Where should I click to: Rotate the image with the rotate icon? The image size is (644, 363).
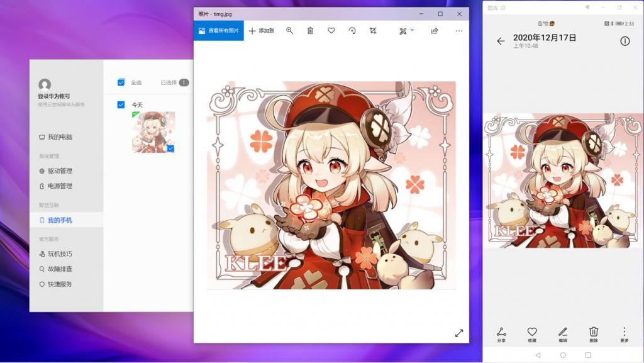point(352,31)
